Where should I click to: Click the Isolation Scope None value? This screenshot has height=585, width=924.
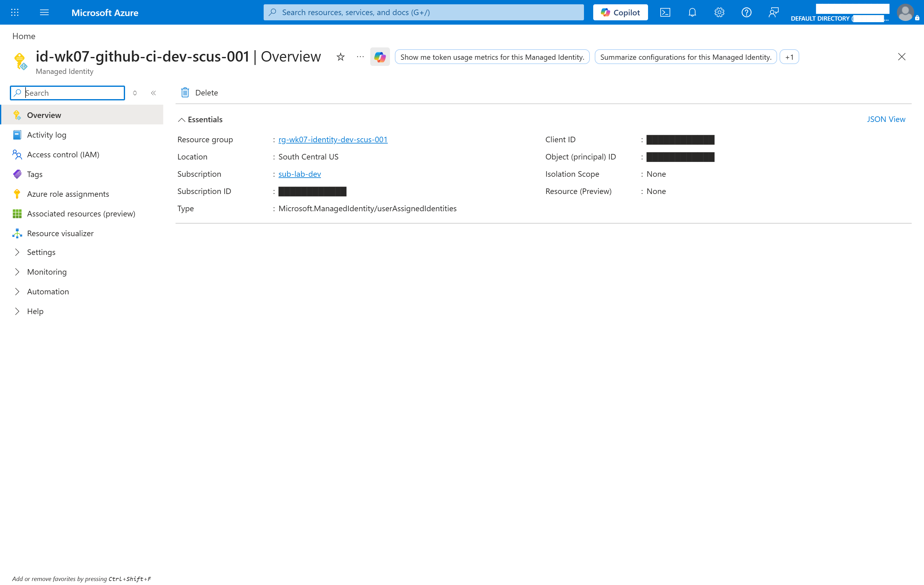tap(656, 174)
